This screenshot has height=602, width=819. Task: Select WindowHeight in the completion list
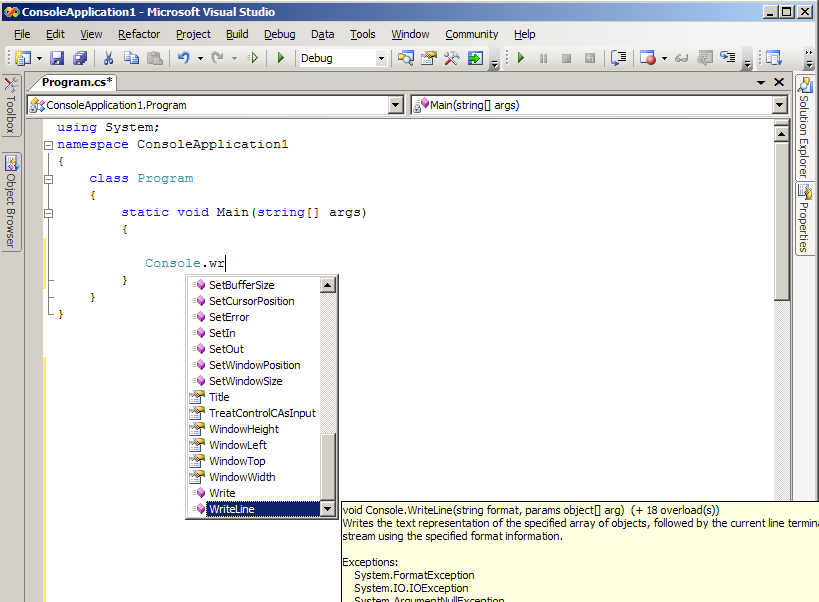254,429
